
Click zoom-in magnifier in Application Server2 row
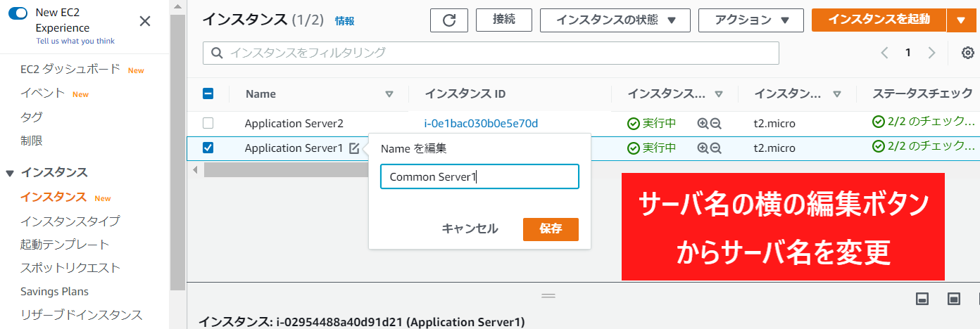pyautogui.click(x=703, y=124)
